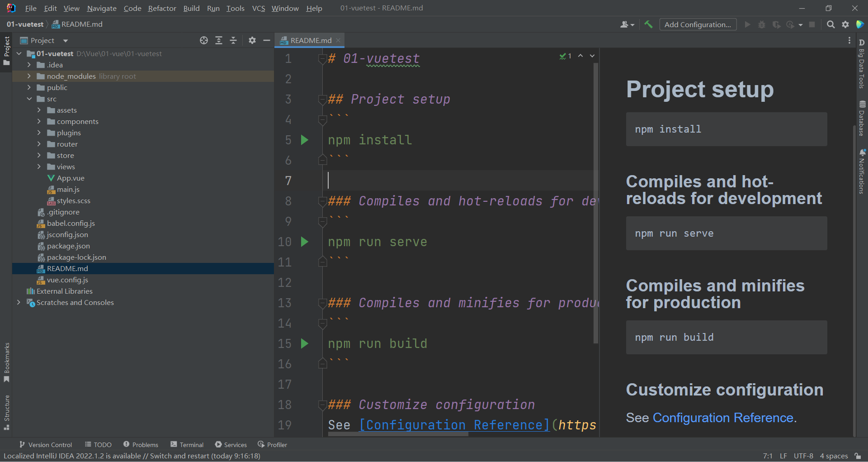Click the Build project hammer icon
This screenshot has height=462, width=868.
(648, 24)
